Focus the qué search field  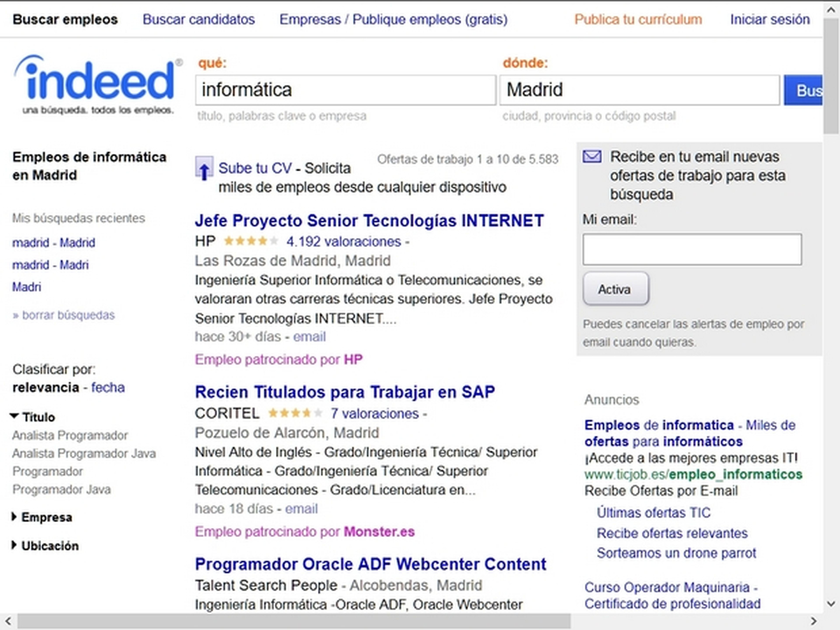click(346, 90)
